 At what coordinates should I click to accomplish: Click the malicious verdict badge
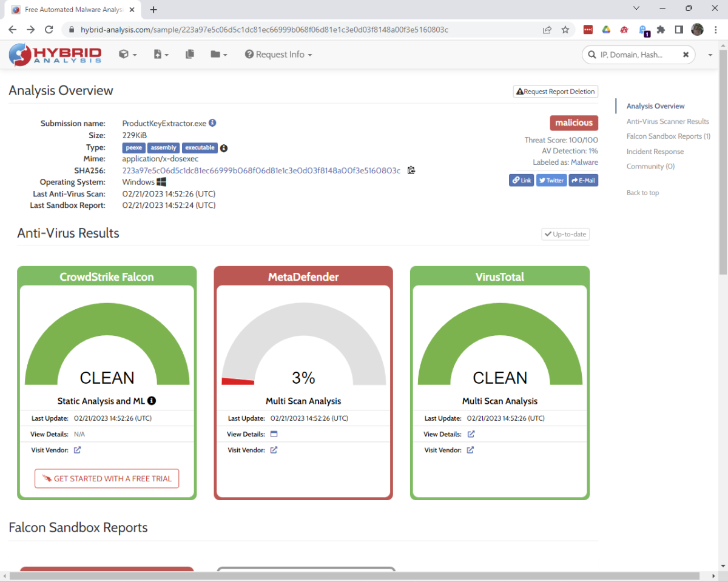coord(574,123)
